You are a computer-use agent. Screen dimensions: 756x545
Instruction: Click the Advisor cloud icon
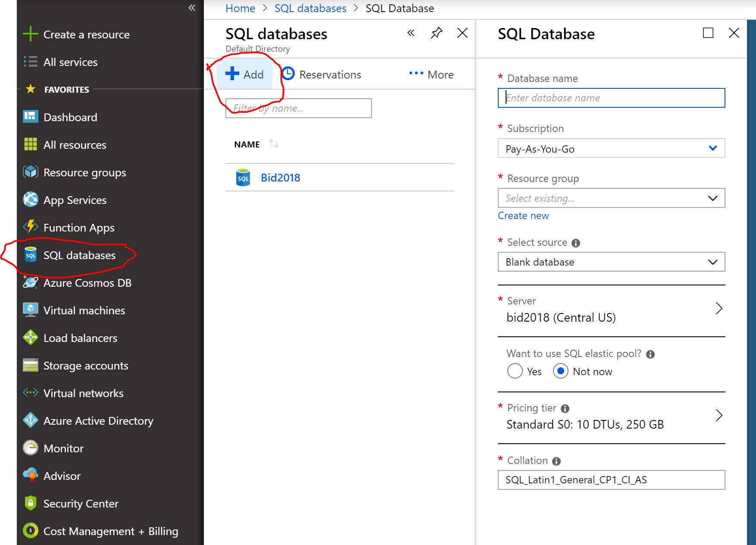[31, 476]
